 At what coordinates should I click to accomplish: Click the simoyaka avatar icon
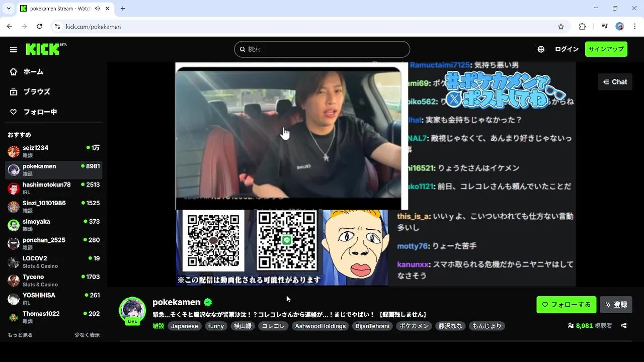[14, 225]
